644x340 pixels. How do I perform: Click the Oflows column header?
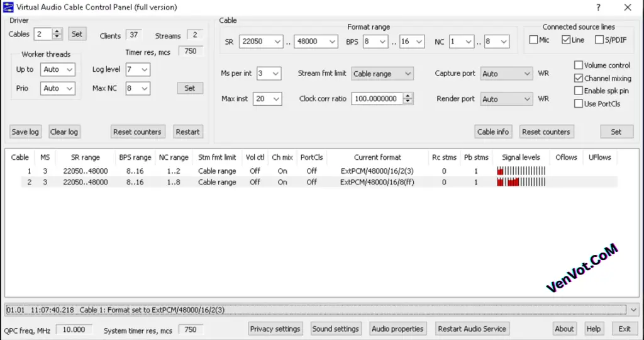pos(567,157)
